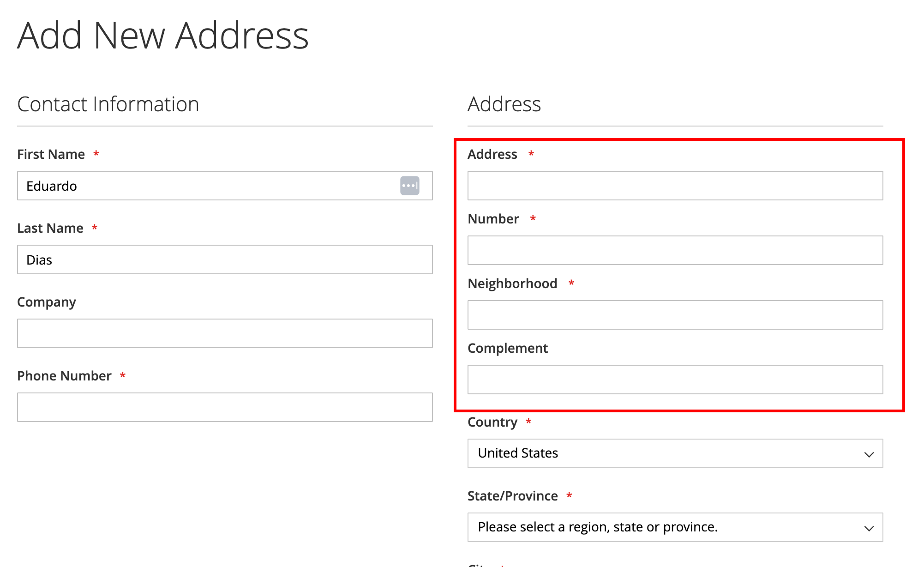Click the Contact Information section heading
The image size is (924, 567).
[x=108, y=104]
